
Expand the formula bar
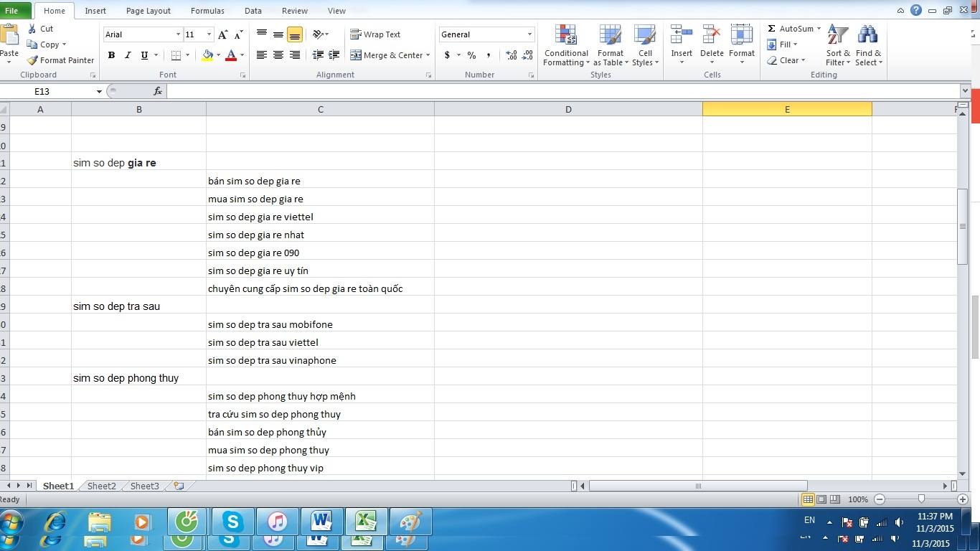pos(964,91)
